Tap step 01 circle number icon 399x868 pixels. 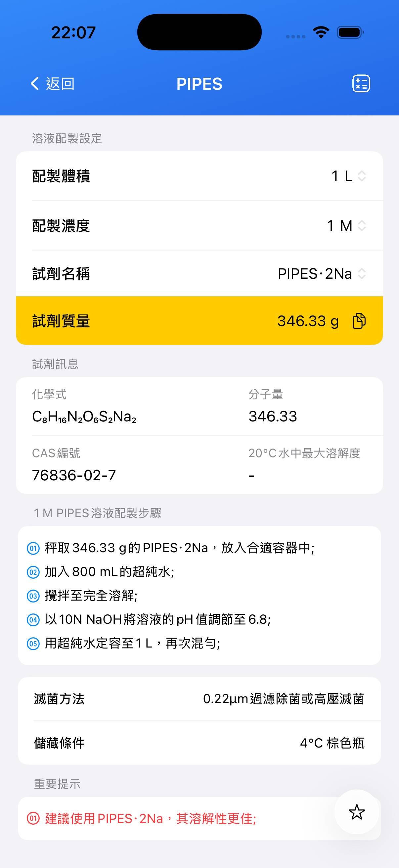coord(33,548)
